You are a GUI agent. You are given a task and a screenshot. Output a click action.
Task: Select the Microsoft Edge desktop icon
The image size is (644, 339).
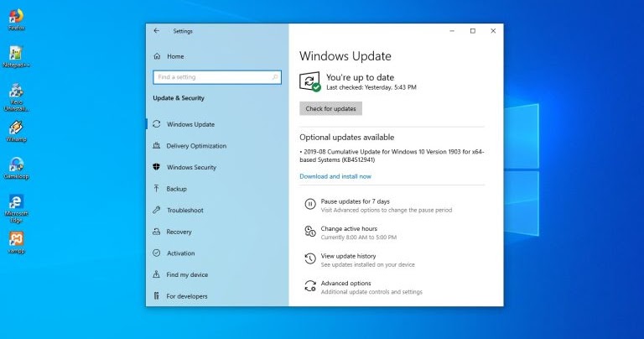pos(17,208)
